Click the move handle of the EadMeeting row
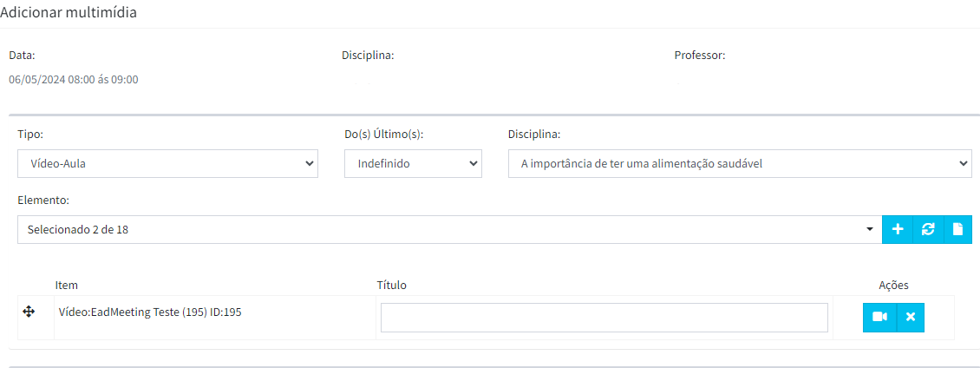Viewport: 980px width, 368px height. click(x=29, y=312)
